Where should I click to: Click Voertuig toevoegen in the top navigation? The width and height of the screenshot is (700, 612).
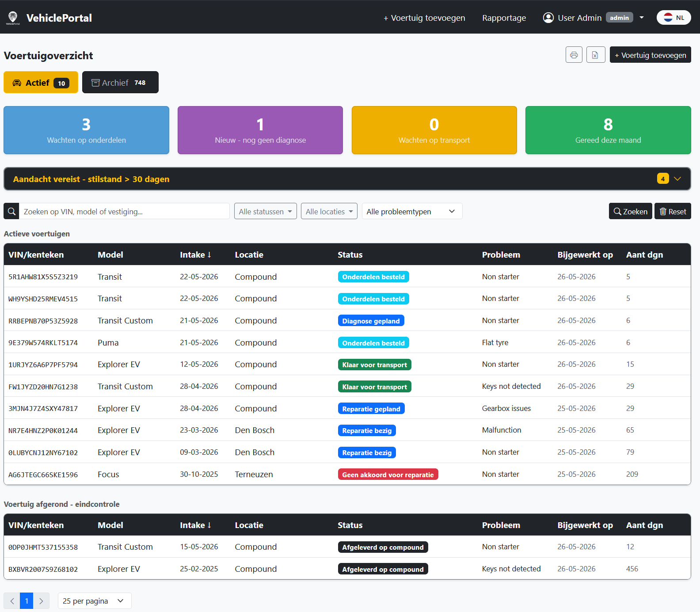(424, 18)
